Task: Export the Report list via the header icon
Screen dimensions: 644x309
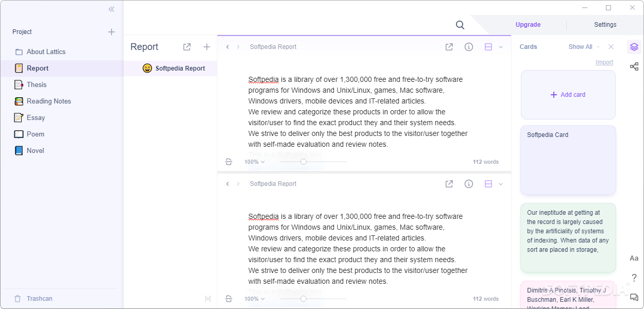Action: point(187,47)
